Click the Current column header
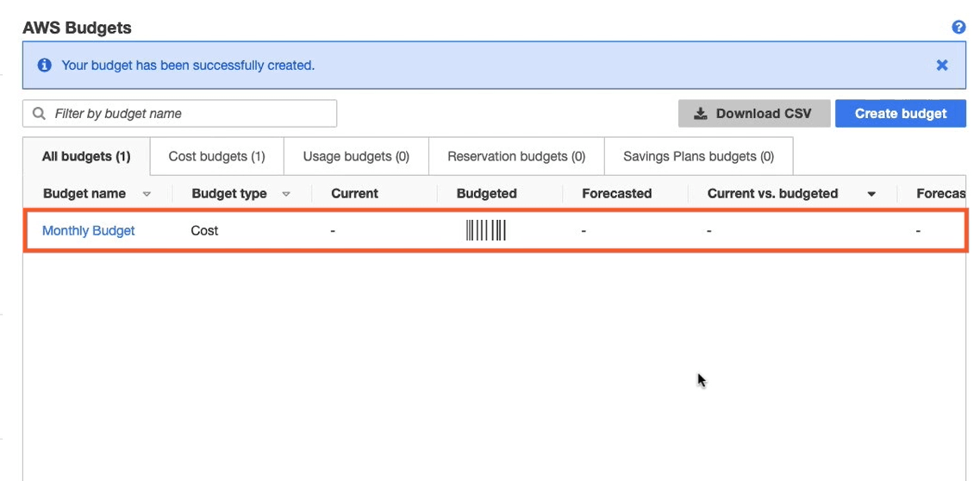Viewport: 980px width, 481px height. point(354,194)
